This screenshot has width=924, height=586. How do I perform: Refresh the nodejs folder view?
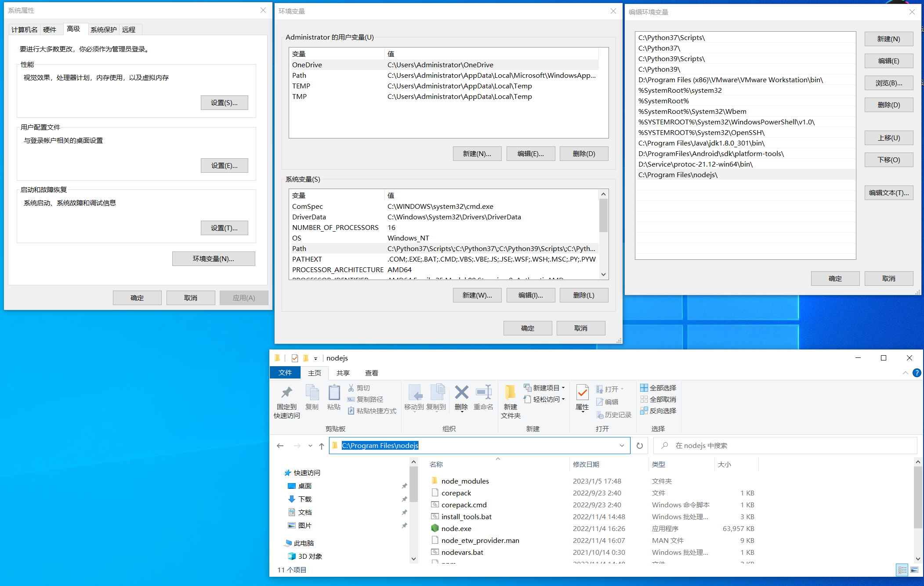coord(640,445)
